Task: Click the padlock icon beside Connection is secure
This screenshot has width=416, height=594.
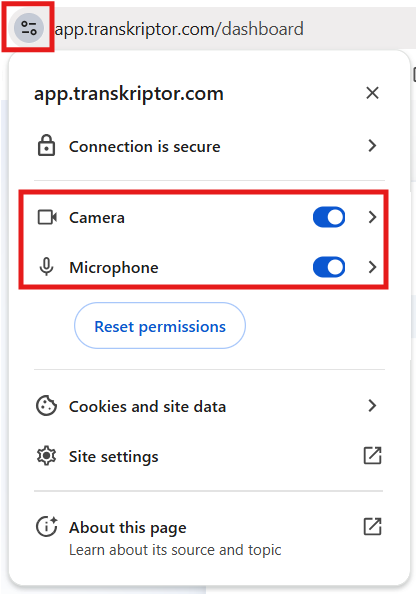Action: tap(46, 145)
